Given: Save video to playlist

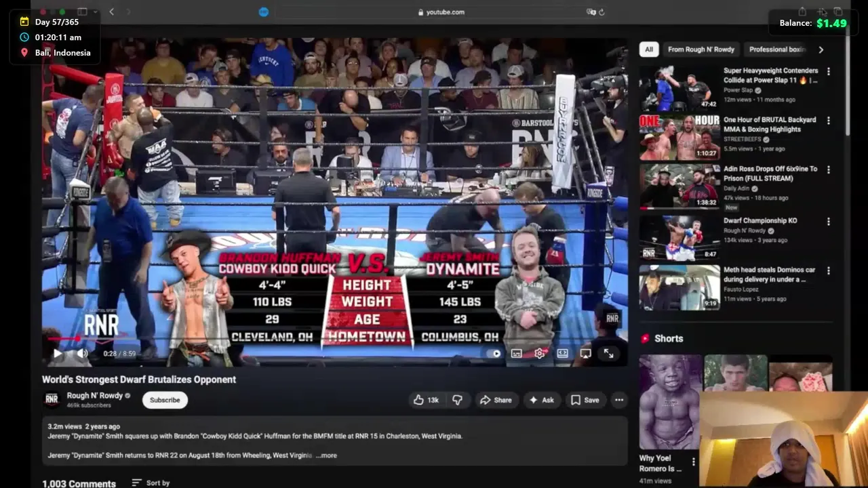Looking at the screenshot, I should click(585, 400).
